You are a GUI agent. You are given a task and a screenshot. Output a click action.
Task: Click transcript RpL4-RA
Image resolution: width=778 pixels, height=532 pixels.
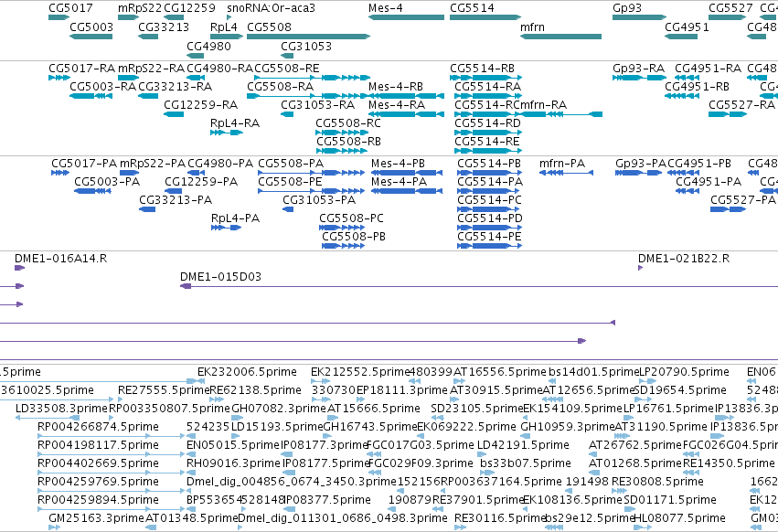point(227,133)
